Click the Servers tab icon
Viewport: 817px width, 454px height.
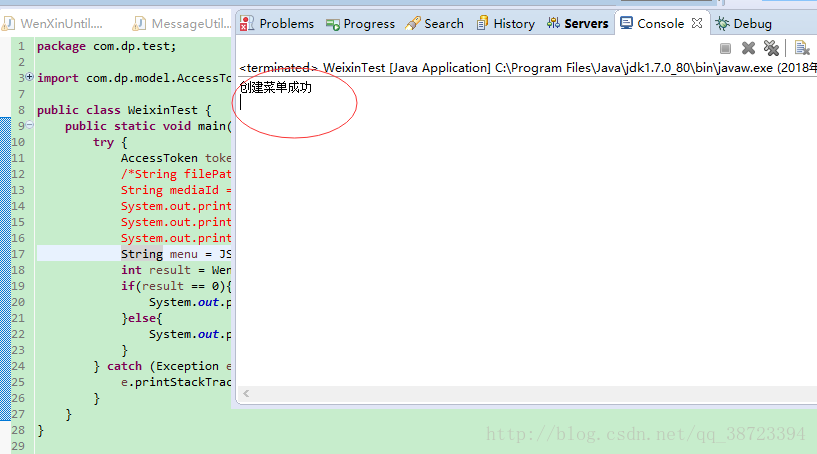[x=553, y=23]
